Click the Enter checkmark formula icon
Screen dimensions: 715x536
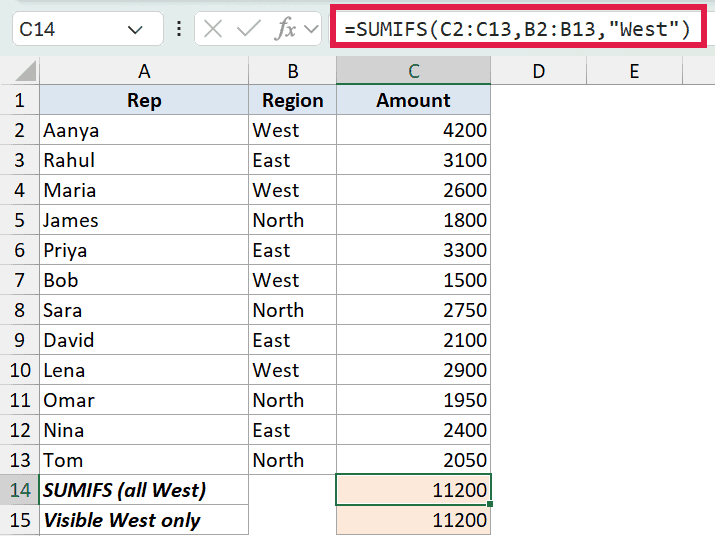click(249, 30)
